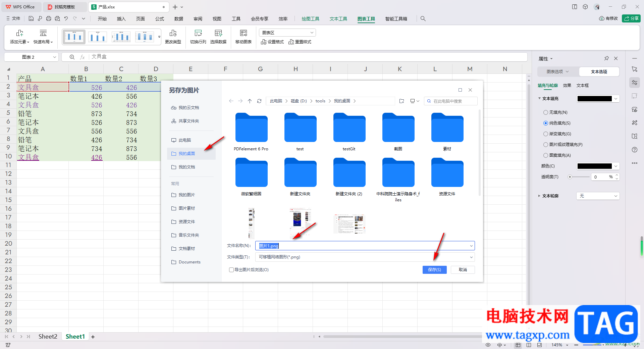Image resolution: width=644 pixels, height=349 pixels.
Task: Click Move Chart (移动图表) icon
Action: coord(244,33)
